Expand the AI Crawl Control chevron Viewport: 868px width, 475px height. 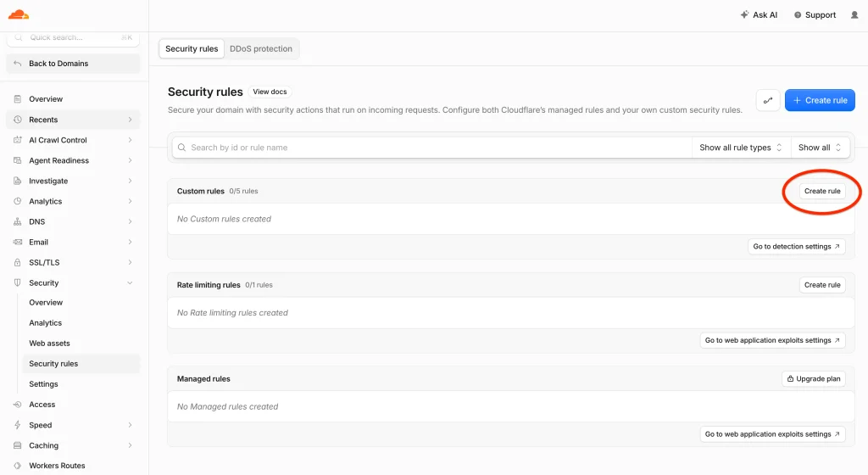tap(130, 140)
